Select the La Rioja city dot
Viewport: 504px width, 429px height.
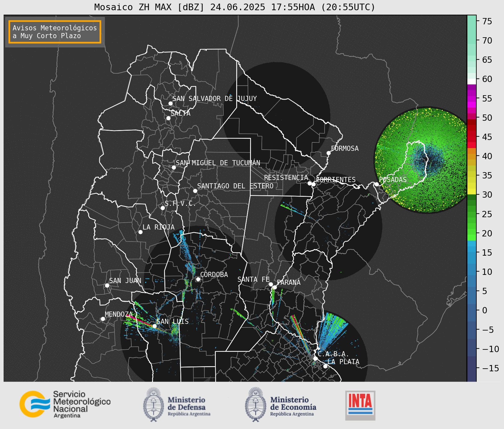140,232
